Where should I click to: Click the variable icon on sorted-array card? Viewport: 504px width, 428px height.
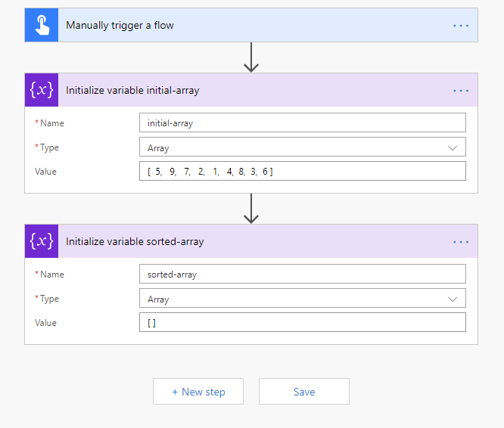click(41, 241)
